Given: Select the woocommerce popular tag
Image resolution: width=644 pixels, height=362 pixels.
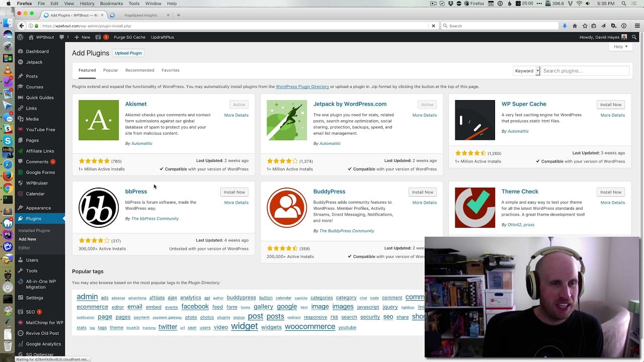Looking at the screenshot, I should coord(309,327).
